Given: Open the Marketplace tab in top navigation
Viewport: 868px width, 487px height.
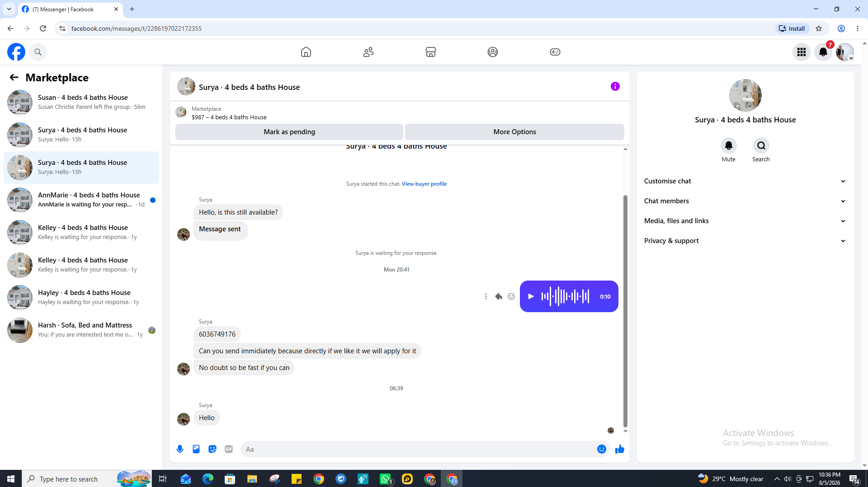Looking at the screenshot, I should click(430, 52).
